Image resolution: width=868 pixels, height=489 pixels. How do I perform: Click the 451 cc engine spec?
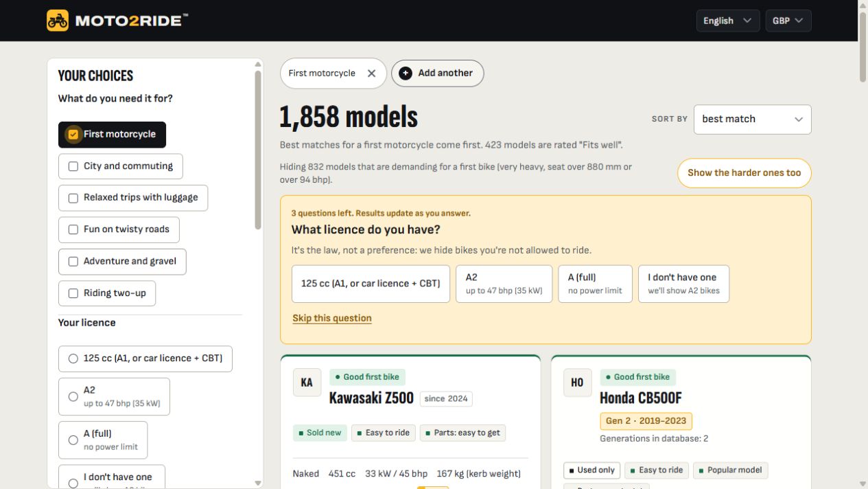coord(342,474)
